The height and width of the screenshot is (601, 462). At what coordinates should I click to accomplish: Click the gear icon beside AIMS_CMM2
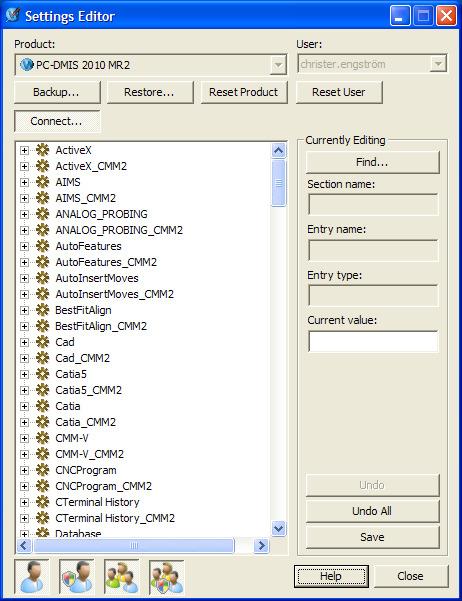click(43, 198)
